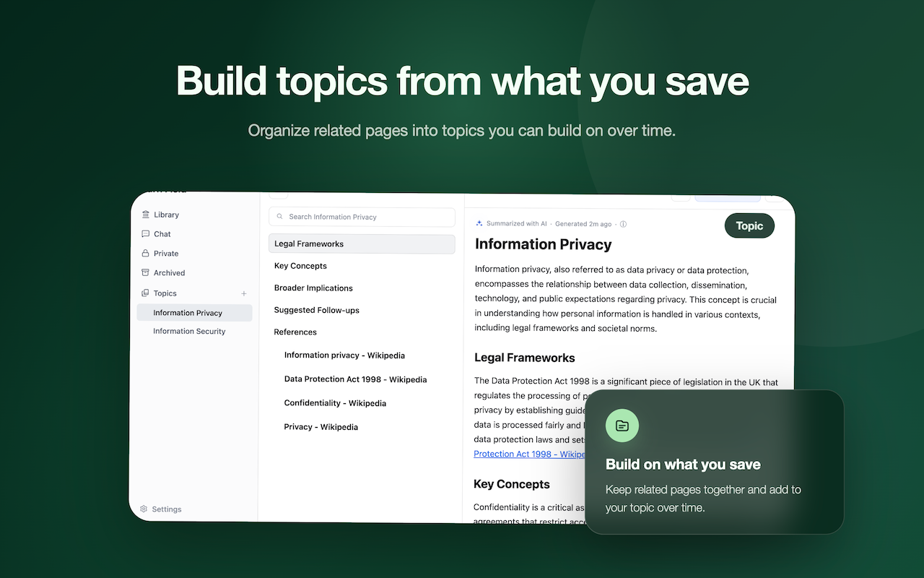The image size is (924, 578).
Task: Follow the blue underlined Protection Act 1998 link
Action: (529, 454)
